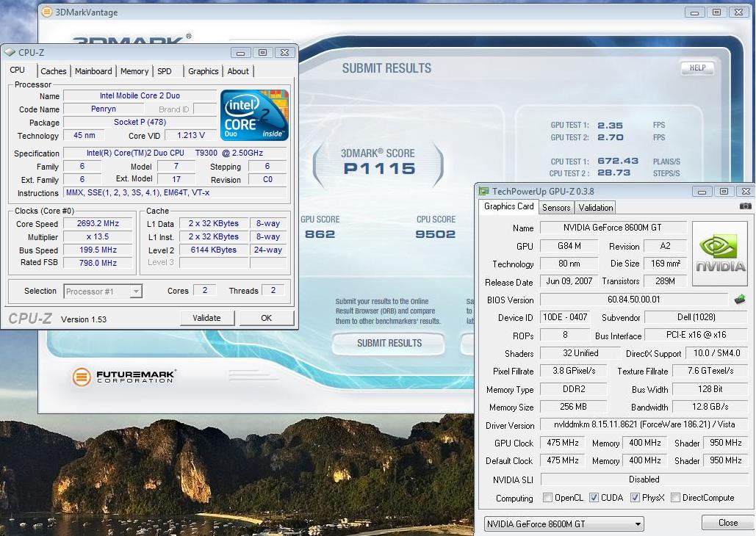Click the Bandwidth value 12.8 GB/s
The image size is (756, 536).
710,407
